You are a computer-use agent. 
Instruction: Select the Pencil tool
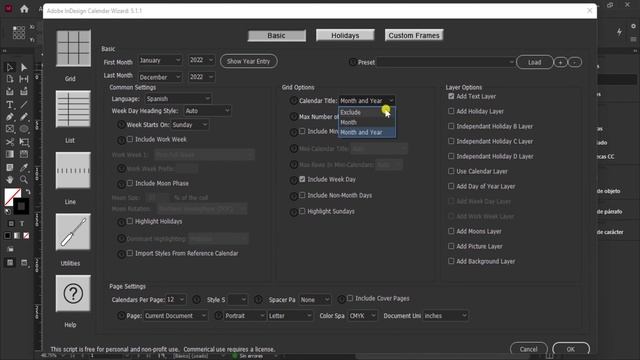[24, 117]
